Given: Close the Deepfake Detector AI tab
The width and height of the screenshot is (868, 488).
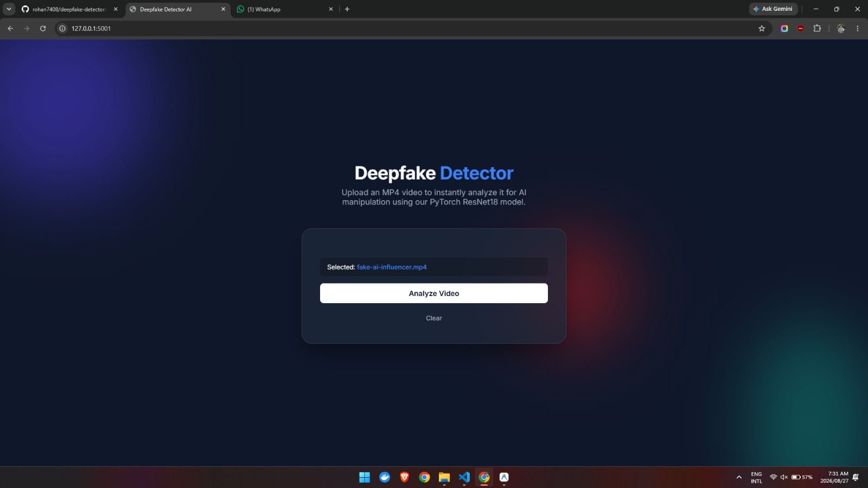Looking at the screenshot, I should [x=223, y=9].
